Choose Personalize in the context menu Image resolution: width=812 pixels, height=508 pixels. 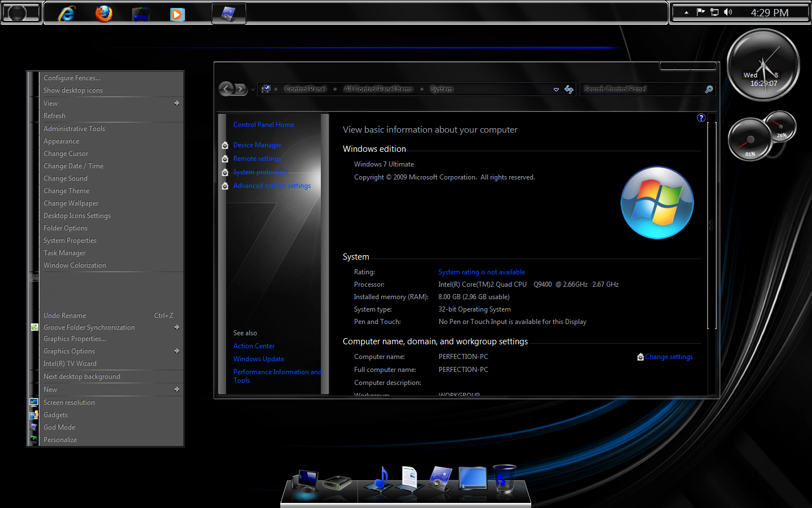pos(60,440)
